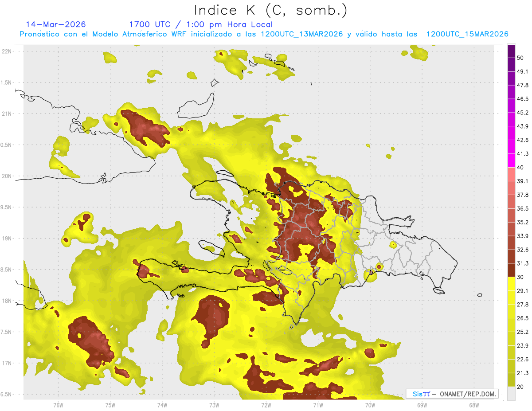532x411 pixels.
Task: Click the '69W' longitude label
Action: pyautogui.click(x=422, y=405)
